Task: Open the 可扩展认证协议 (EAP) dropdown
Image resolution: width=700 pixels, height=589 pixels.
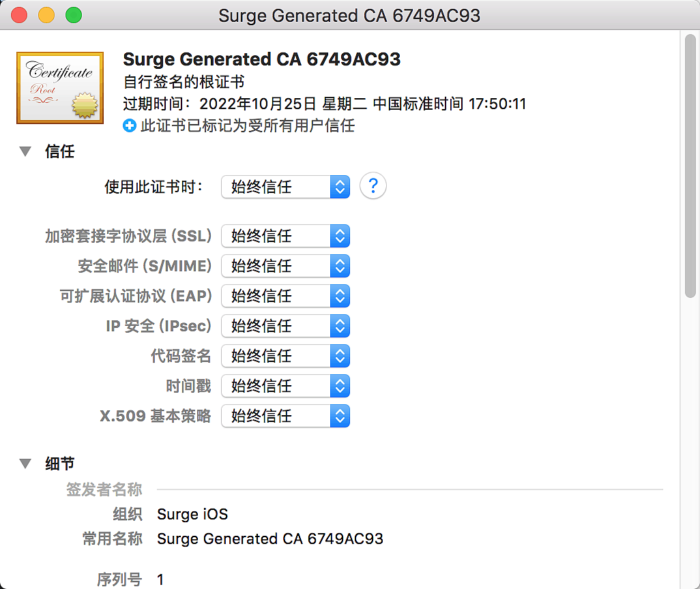Action: [x=285, y=296]
